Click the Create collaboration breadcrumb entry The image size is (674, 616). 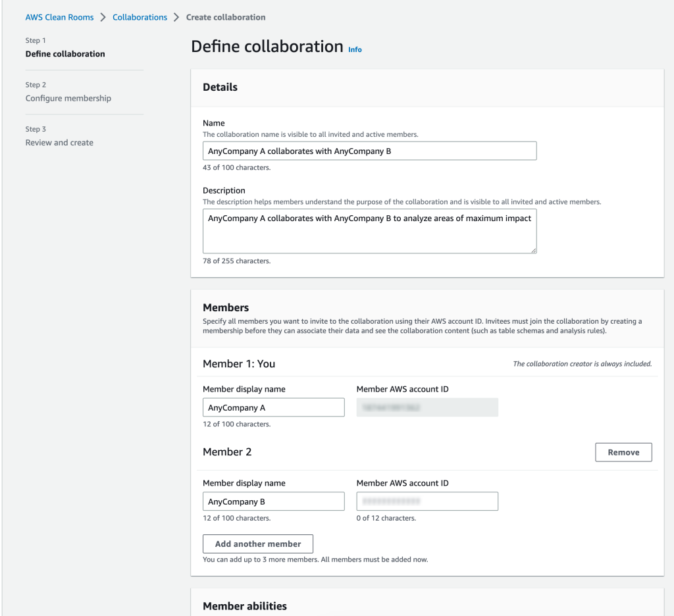(226, 17)
